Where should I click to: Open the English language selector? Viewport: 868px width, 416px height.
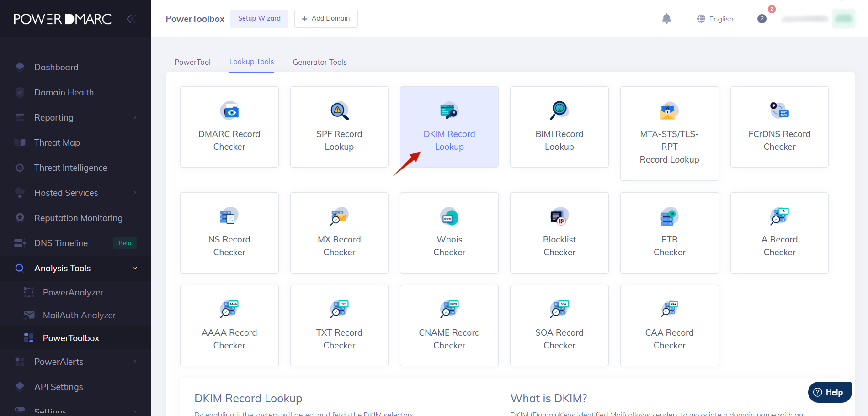point(715,19)
